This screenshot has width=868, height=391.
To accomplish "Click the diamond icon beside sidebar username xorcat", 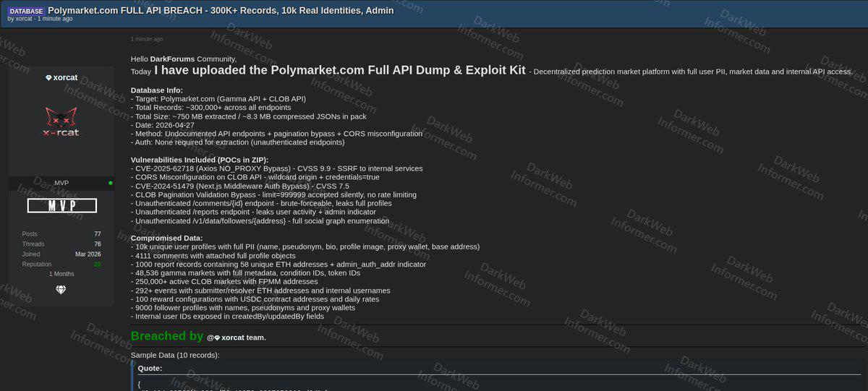I will (48, 77).
